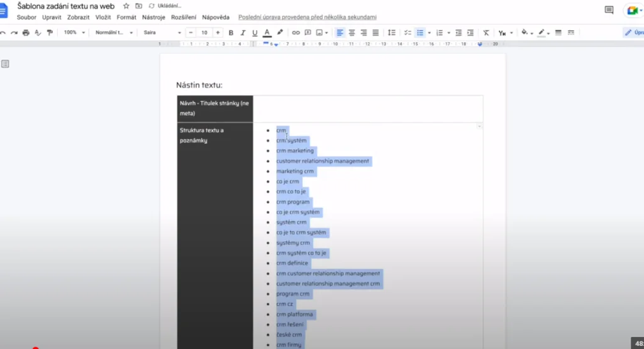Screen dimensions: 644x349
Task: Open the line spacing options
Action: click(x=392, y=33)
